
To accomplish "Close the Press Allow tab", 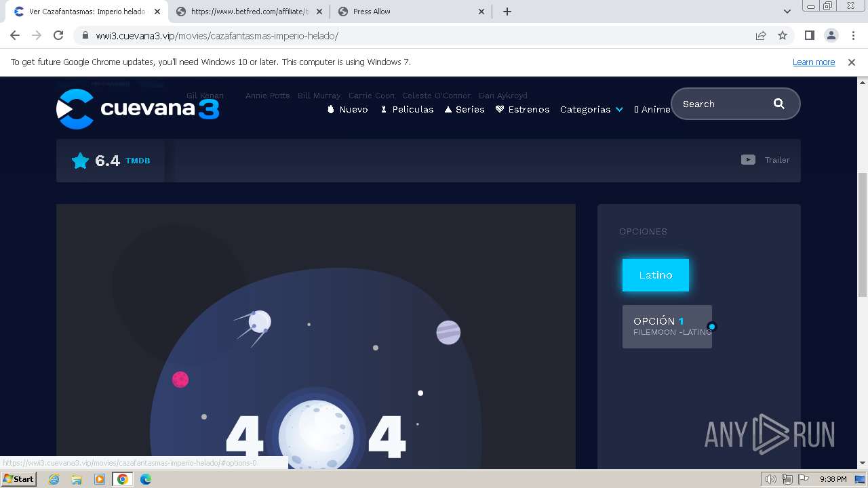I will tap(481, 12).
